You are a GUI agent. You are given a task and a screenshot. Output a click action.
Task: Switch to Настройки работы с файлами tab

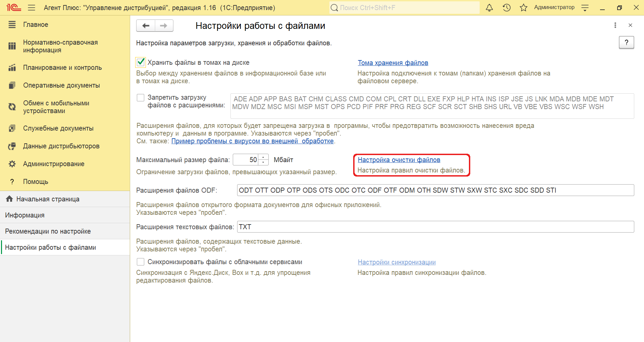pyautogui.click(x=65, y=247)
